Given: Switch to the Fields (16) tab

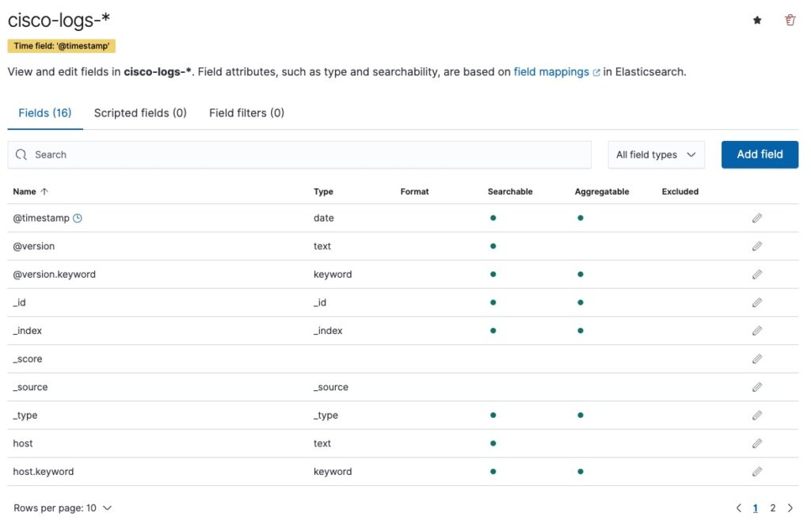Looking at the screenshot, I should (x=45, y=112).
